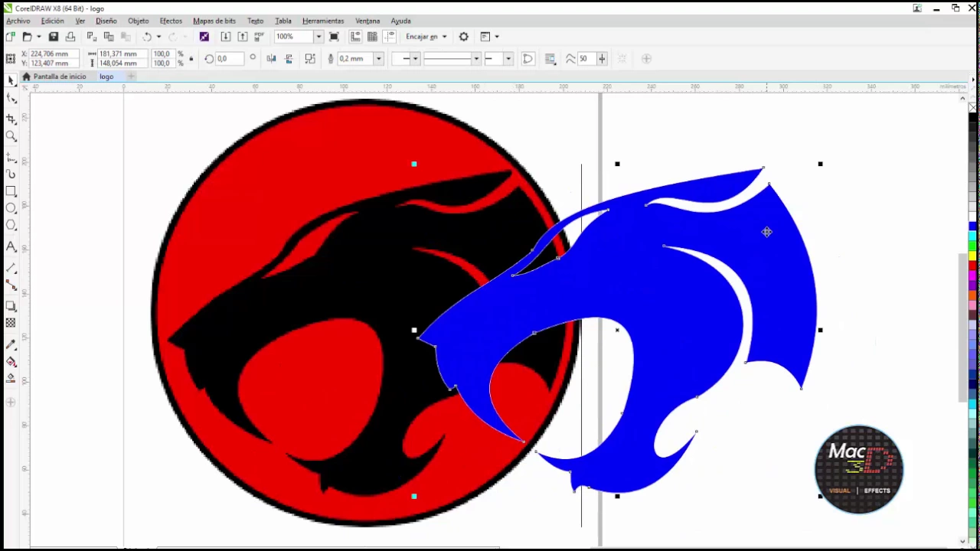Screen dimensions: 980x551
Task: Click Mirror vertically button
Action: pyautogui.click(x=289, y=59)
